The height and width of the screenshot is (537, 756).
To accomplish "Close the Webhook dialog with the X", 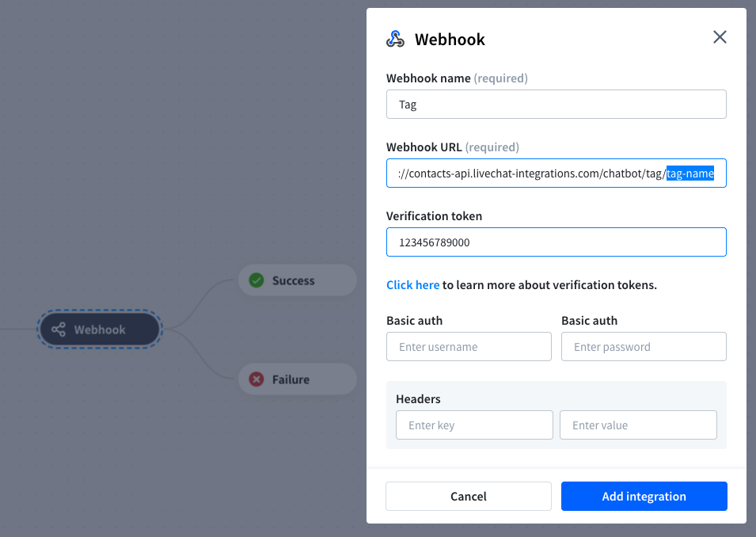I will pyautogui.click(x=720, y=37).
